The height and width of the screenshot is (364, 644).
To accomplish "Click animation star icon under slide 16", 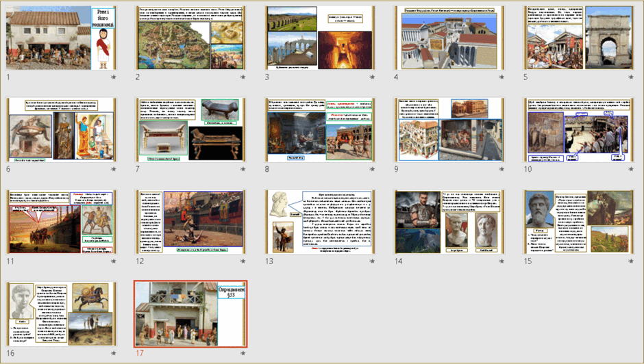I will (113, 353).
